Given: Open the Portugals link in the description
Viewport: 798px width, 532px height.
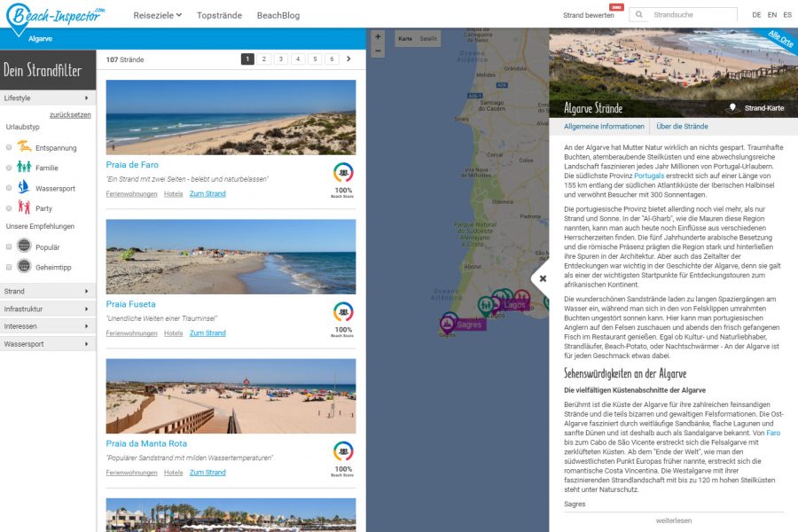Looking at the screenshot, I should [649, 176].
